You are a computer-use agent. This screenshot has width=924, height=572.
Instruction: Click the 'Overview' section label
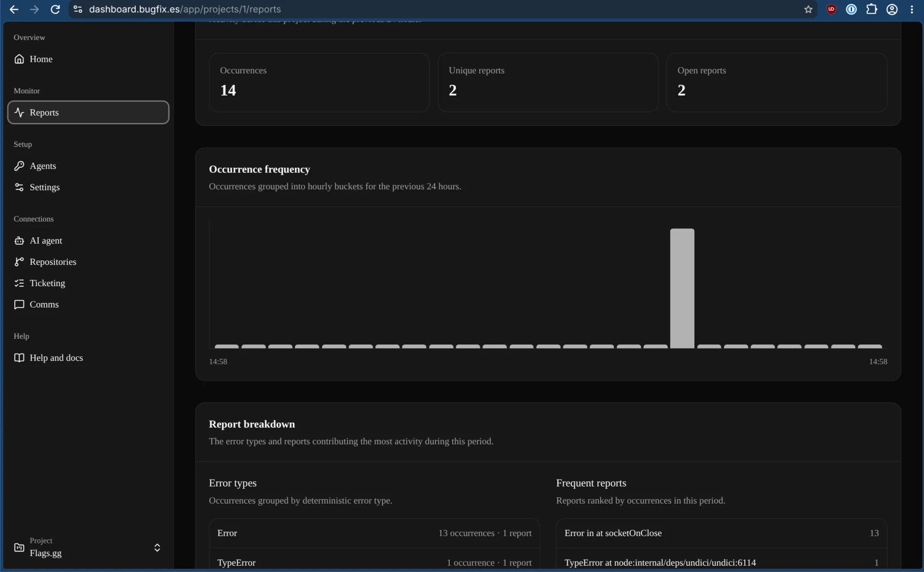29,37
